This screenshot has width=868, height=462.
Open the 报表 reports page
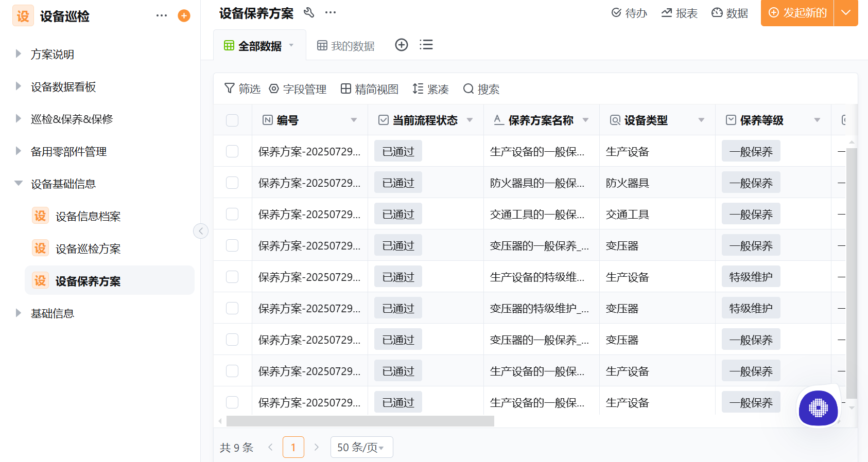pos(679,13)
